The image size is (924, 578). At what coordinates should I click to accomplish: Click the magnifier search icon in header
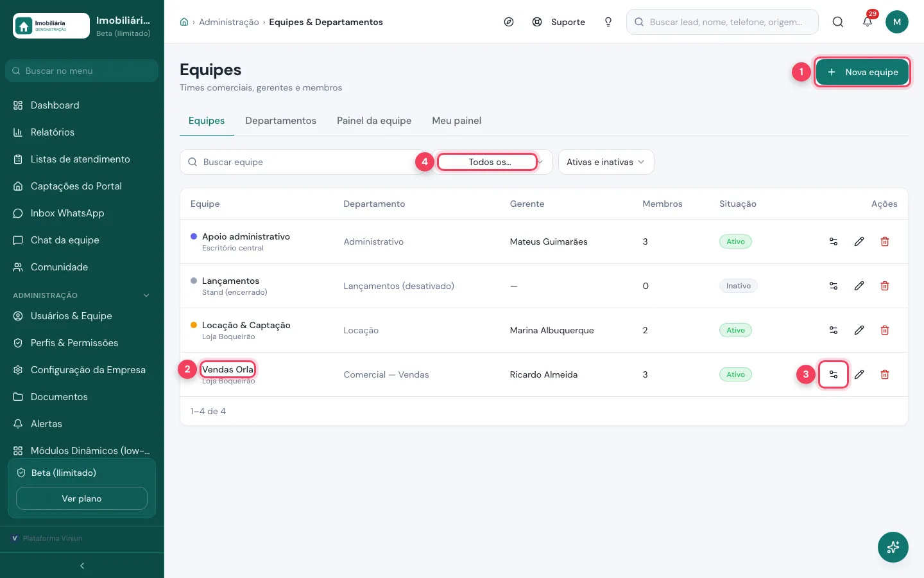(838, 22)
